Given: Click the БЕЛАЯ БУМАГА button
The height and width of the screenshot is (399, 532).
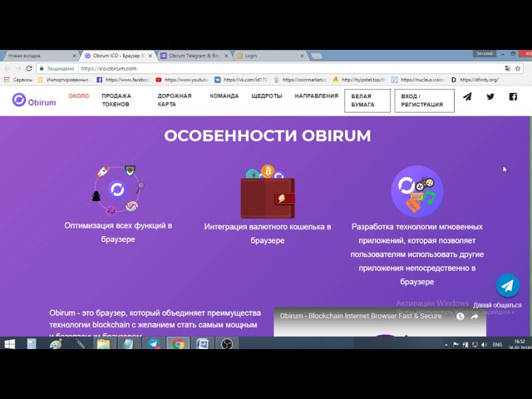Looking at the screenshot, I should coord(367,101).
